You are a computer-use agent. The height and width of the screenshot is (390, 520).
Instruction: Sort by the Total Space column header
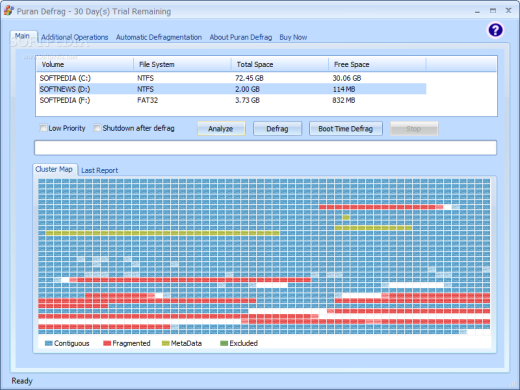tap(280, 64)
